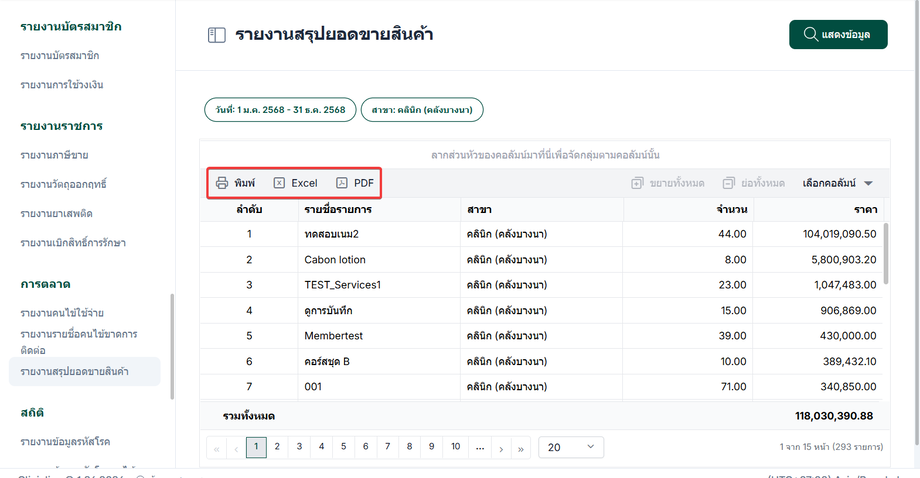The height and width of the screenshot is (478, 920).
Task: Click the sidebar vertical scrollbar
Action: point(172,346)
